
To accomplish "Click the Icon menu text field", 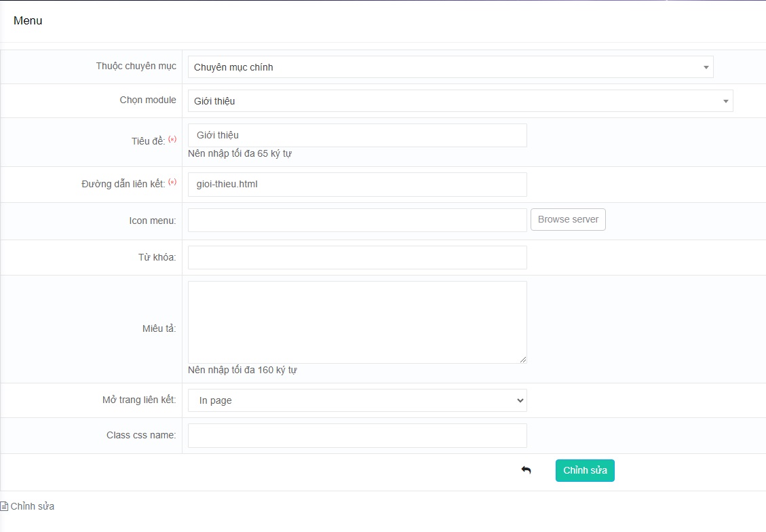I will tap(357, 220).
